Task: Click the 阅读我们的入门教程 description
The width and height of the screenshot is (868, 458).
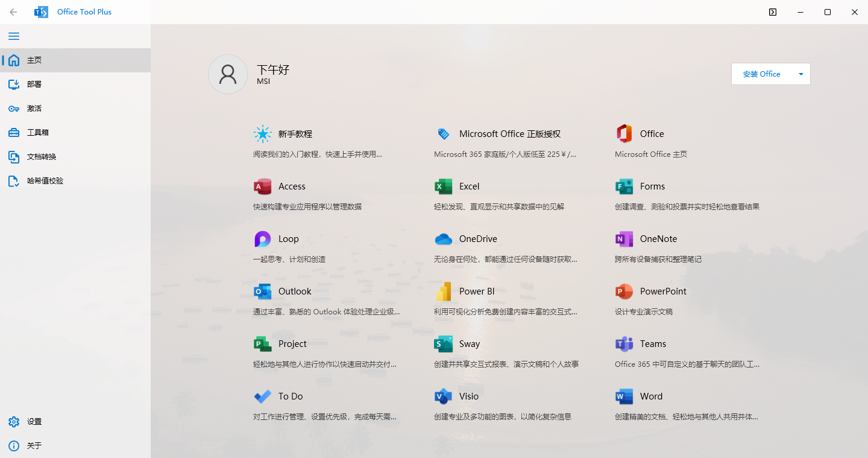Action: [318, 154]
